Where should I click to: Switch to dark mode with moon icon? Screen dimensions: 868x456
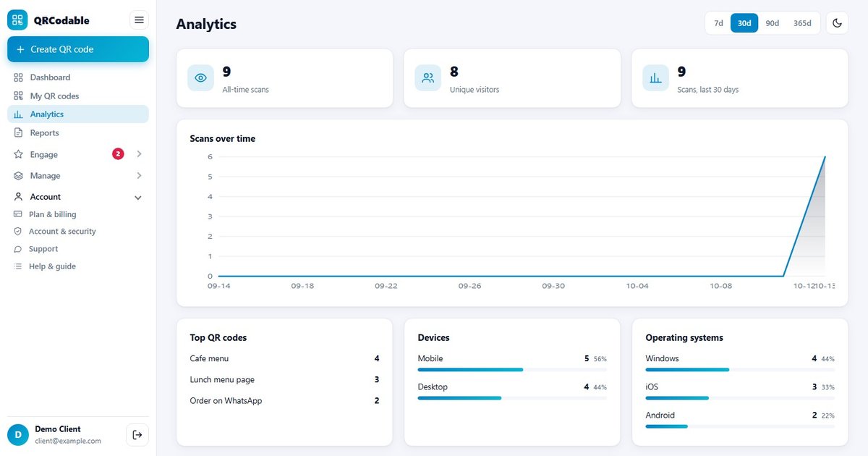[x=838, y=23]
